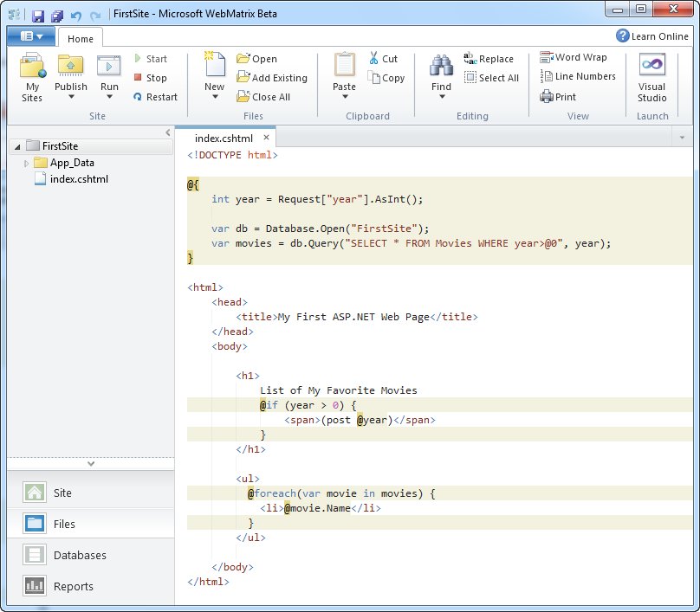
Task: Collapse the FirstSite tree node
Action: pos(17,147)
